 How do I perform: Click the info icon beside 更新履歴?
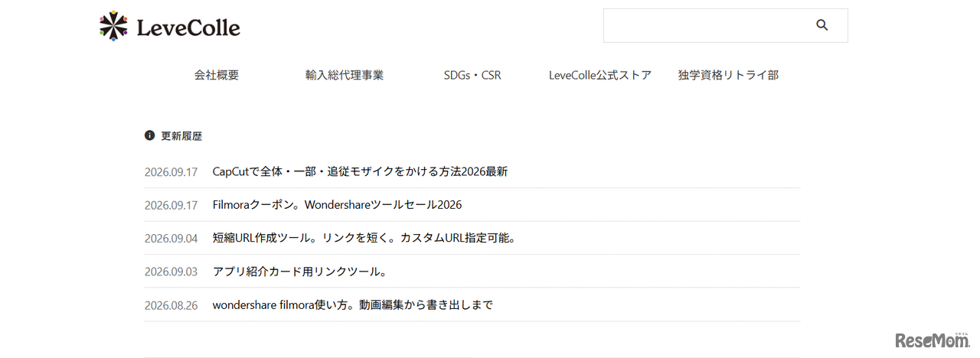tap(149, 135)
